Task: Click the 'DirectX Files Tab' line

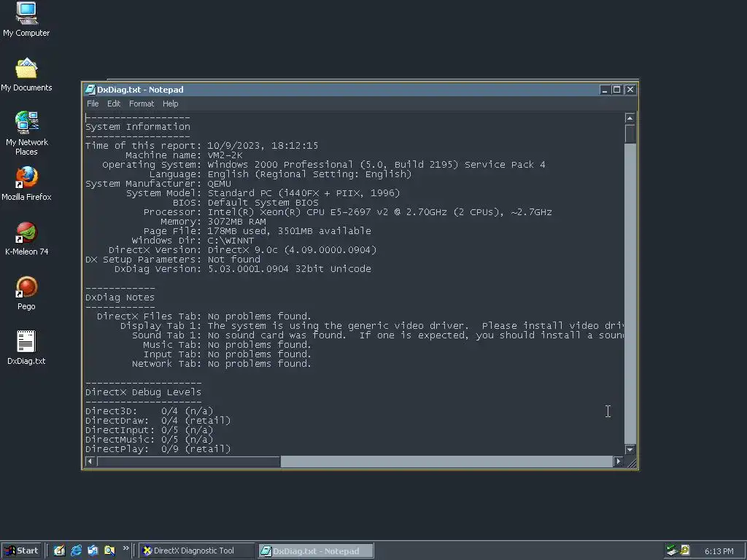Action: pyautogui.click(x=204, y=316)
